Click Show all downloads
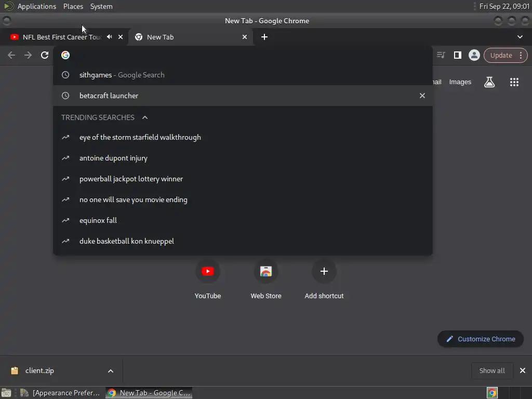Viewport: 532px width, 399px height. coord(491,370)
